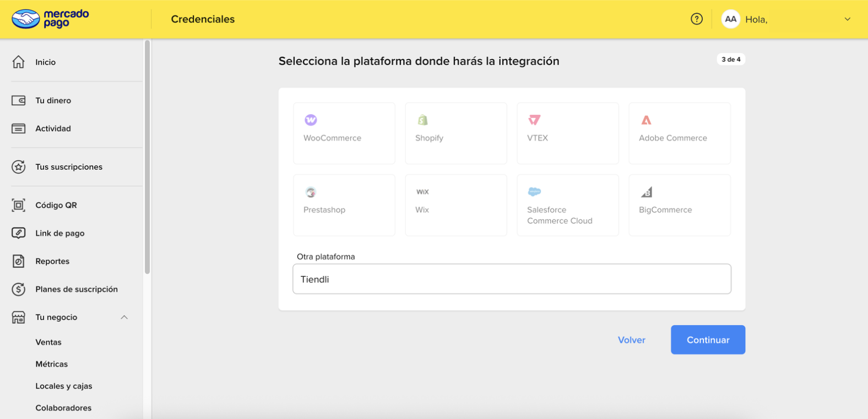Go to Inicio in sidebar

[46, 62]
